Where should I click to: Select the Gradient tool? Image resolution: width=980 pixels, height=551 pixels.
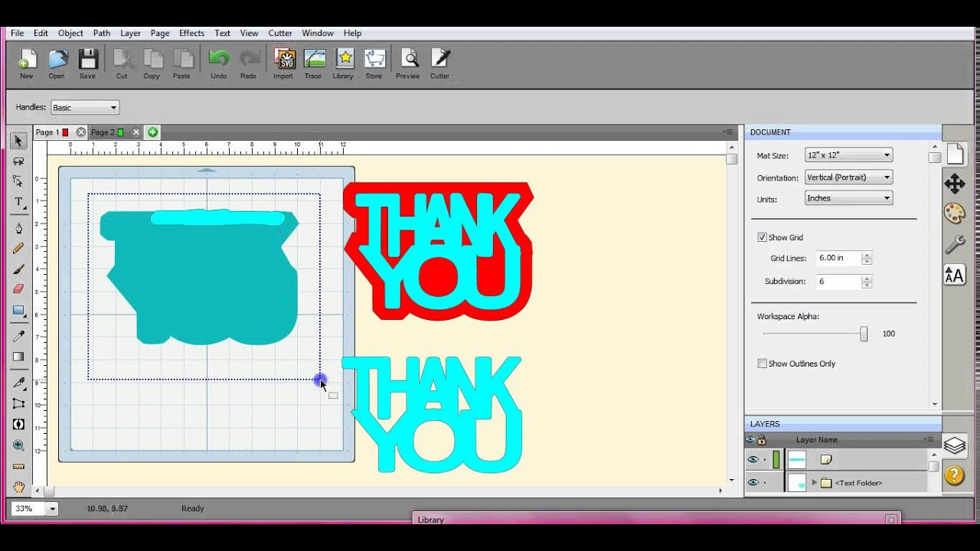(19, 357)
